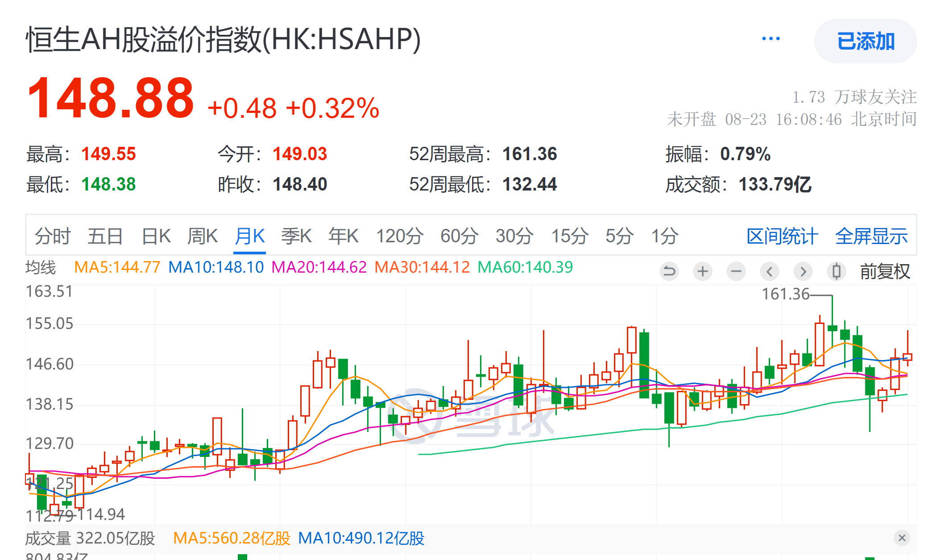Click the 全屏显示 fullscreen link

pos(871,236)
